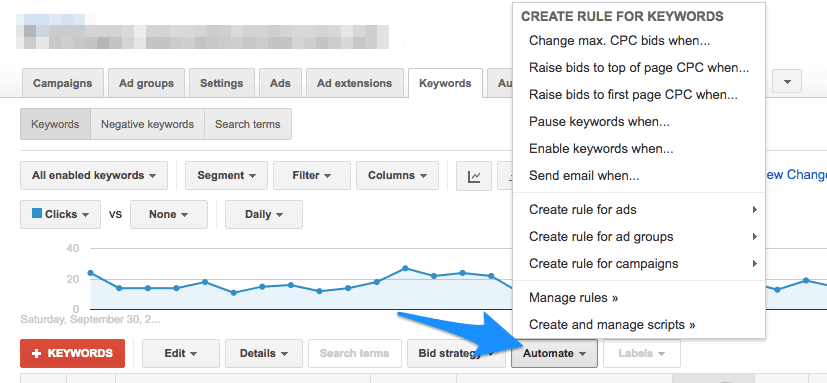Screen dimensions: 827x383
Task: Click the blue Clicks metric color square
Action: 37,213
